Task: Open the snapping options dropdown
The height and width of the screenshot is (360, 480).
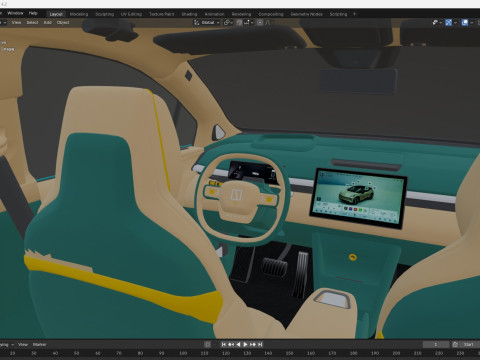Action: pyautogui.click(x=249, y=22)
